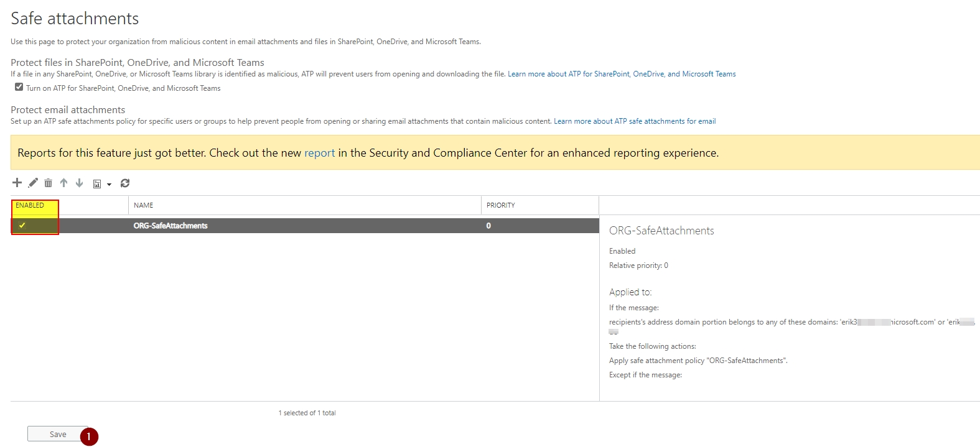Click the plus icon to add a policy
This screenshot has width=980, height=447.
tap(17, 183)
